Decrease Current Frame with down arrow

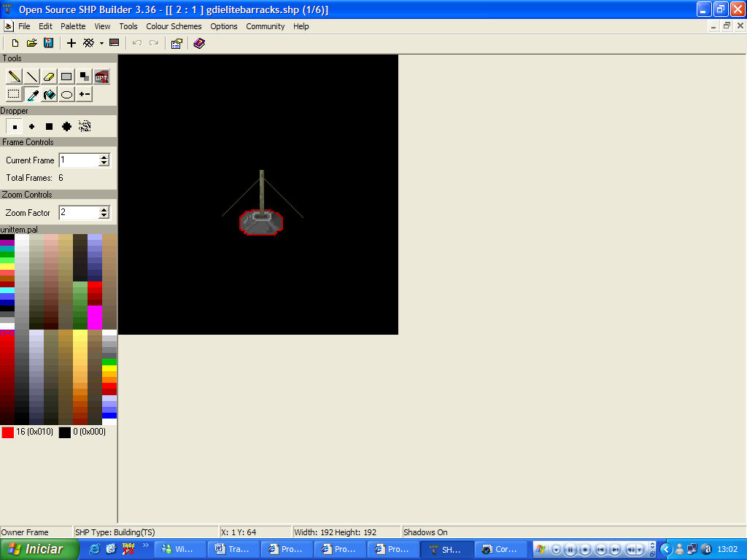click(x=104, y=163)
